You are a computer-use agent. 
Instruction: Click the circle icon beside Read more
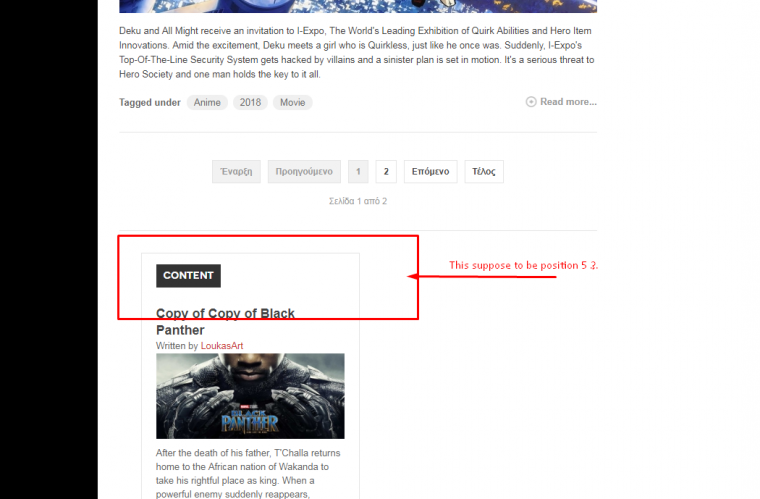point(531,102)
